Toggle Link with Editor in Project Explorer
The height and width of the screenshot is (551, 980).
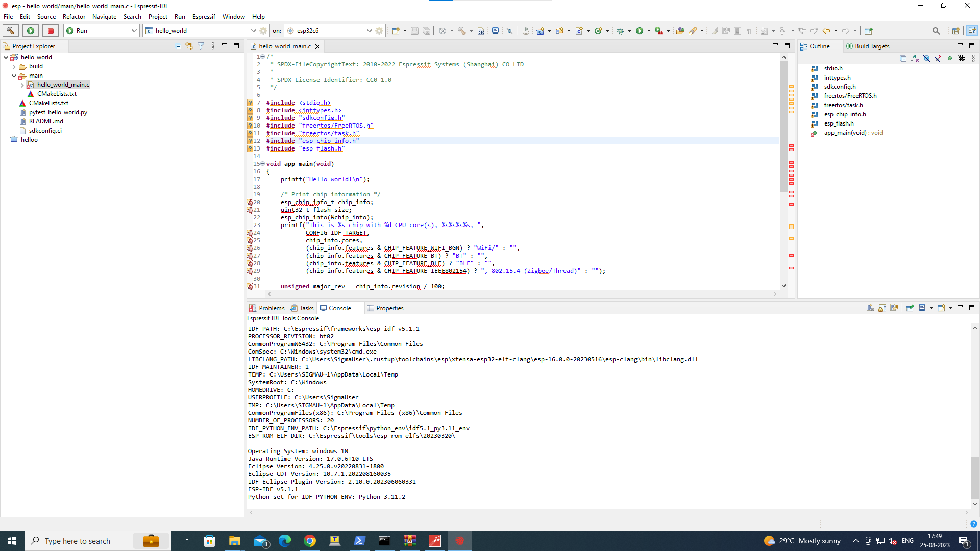pyautogui.click(x=189, y=46)
